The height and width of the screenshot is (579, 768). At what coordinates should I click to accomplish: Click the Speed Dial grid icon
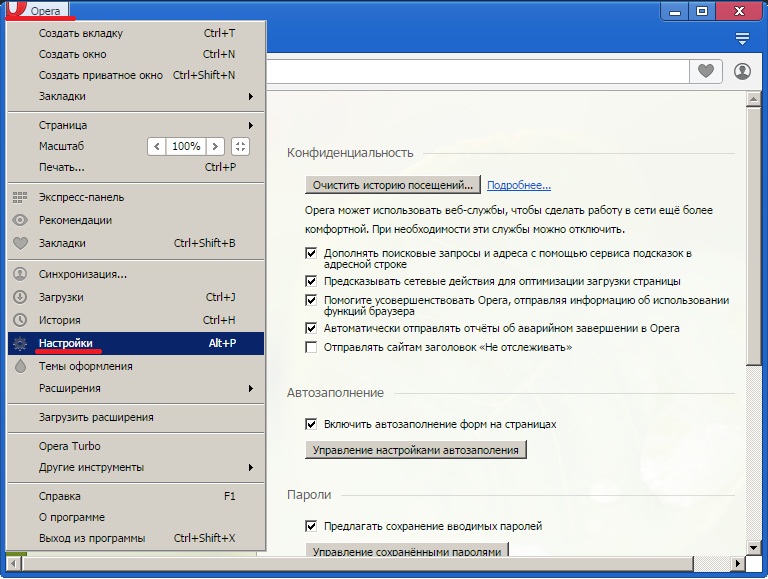coord(19,197)
